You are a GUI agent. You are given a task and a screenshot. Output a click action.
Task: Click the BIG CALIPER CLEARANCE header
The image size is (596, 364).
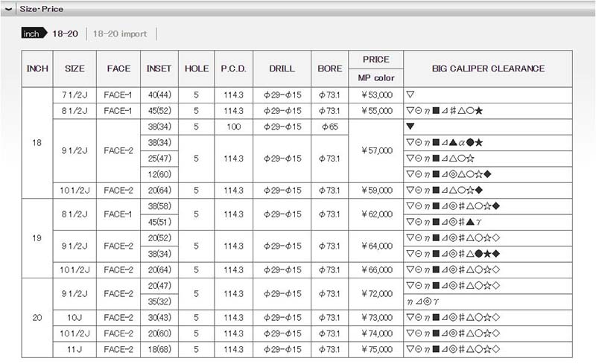[488, 68]
